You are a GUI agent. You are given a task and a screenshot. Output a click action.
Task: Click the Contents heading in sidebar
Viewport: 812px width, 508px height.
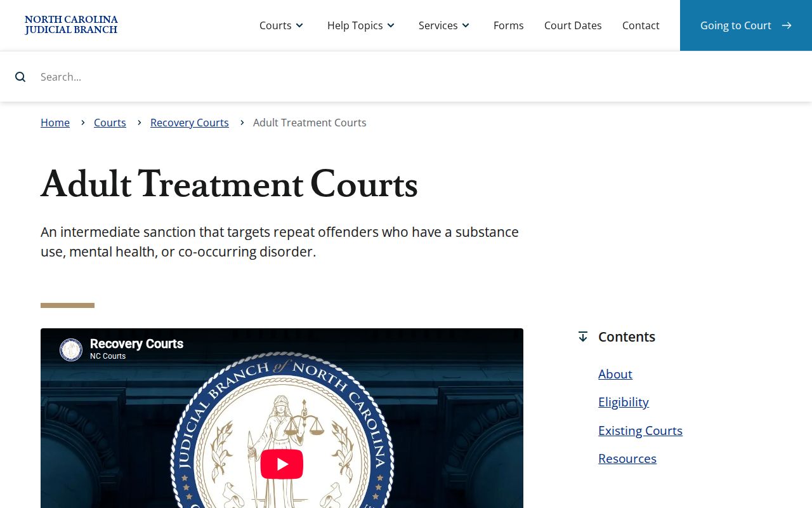[x=627, y=337]
